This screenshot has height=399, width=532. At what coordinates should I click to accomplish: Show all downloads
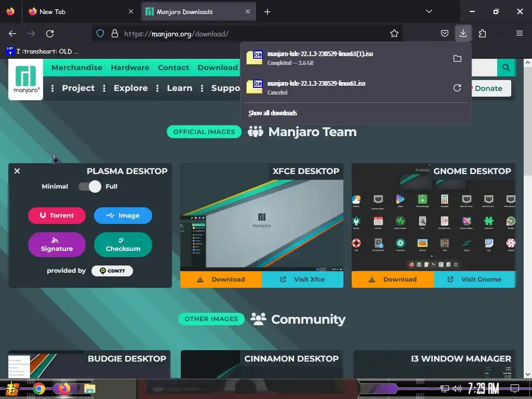tap(272, 113)
